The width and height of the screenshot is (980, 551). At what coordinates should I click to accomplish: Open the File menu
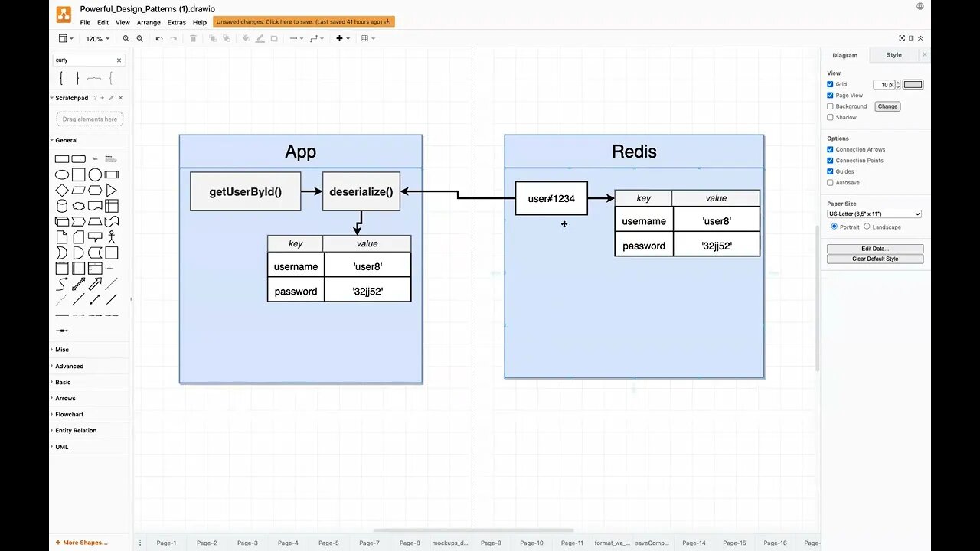(85, 22)
